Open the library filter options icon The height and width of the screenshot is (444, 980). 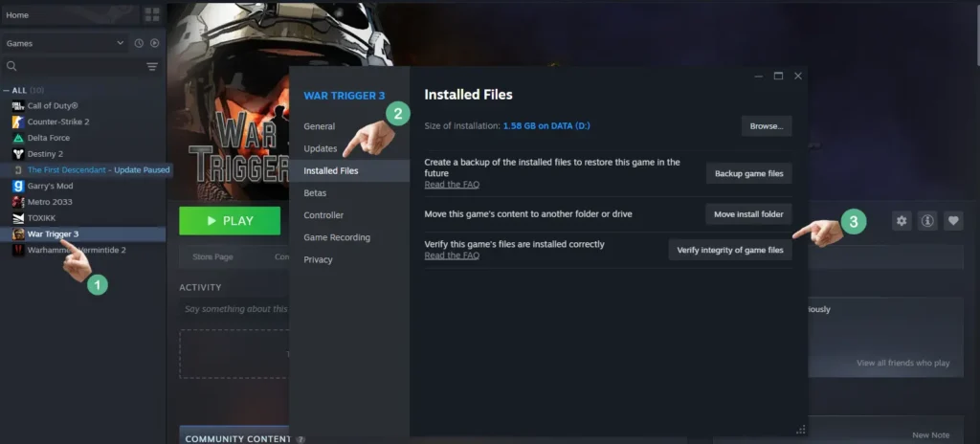tap(152, 66)
